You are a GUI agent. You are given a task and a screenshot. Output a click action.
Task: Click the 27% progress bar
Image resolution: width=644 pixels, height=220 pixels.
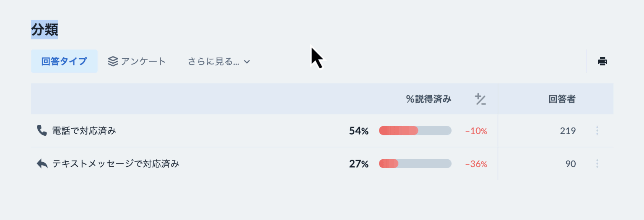(x=415, y=164)
